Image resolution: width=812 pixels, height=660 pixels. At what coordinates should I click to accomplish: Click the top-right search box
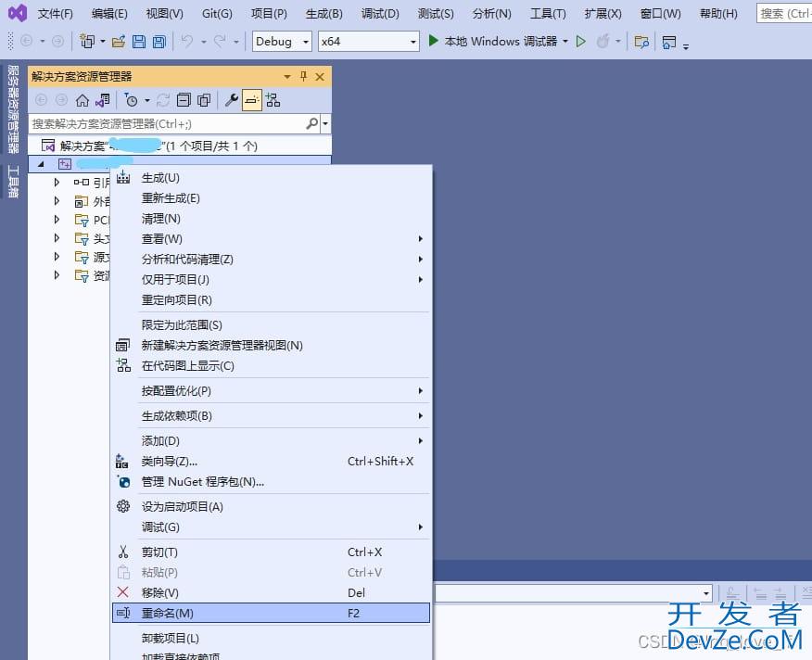pyautogui.click(x=784, y=14)
